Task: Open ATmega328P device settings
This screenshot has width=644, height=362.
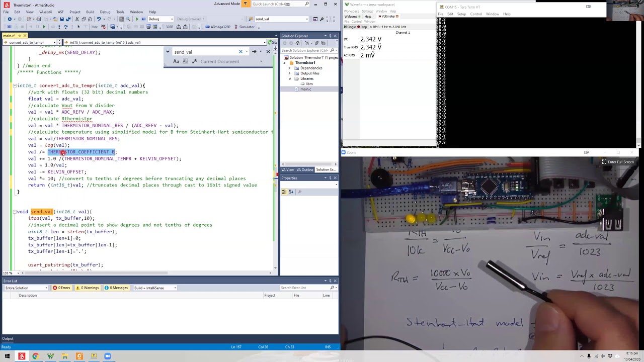Action: tap(218, 27)
